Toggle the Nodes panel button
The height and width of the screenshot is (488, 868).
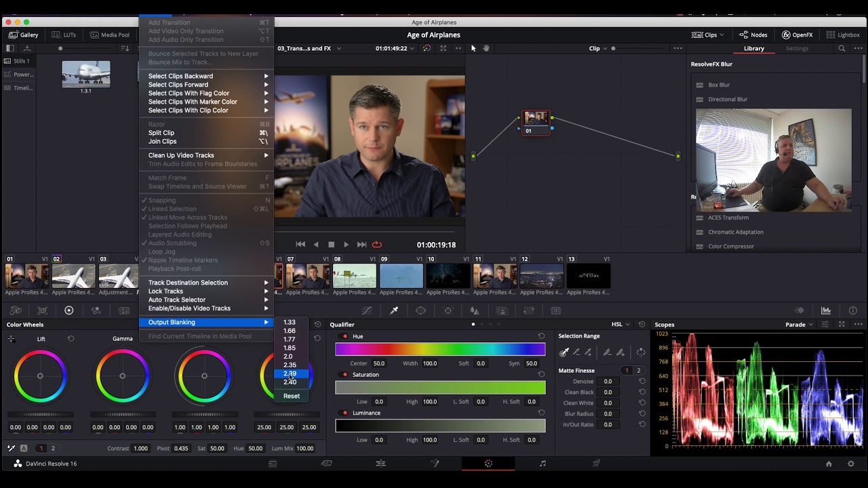click(x=753, y=35)
